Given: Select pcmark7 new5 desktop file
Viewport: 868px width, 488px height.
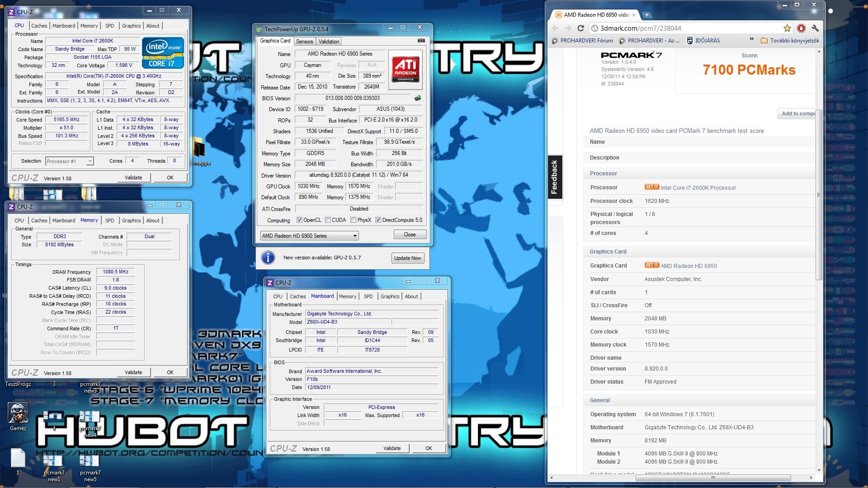Looking at the screenshot, I should point(90,468).
